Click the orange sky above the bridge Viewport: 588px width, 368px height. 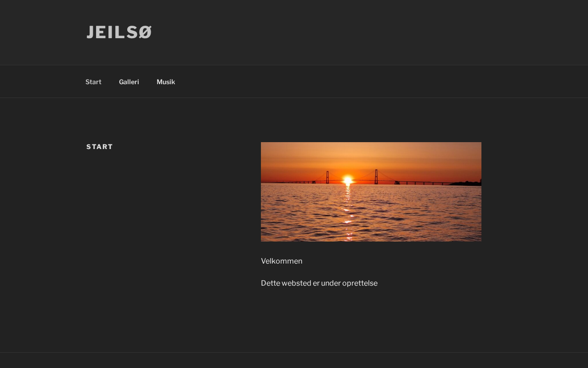(371, 155)
